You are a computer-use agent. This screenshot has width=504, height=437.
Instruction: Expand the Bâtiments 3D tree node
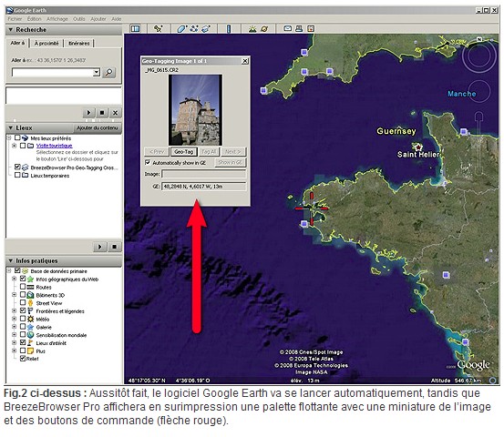(x=15, y=294)
